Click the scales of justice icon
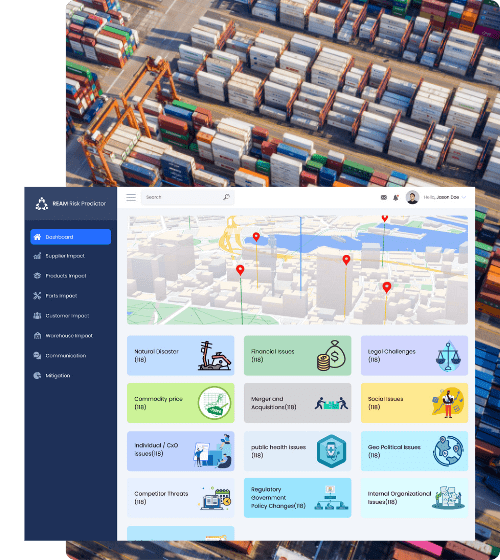This screenshot has width=500, height=560. 448,356
